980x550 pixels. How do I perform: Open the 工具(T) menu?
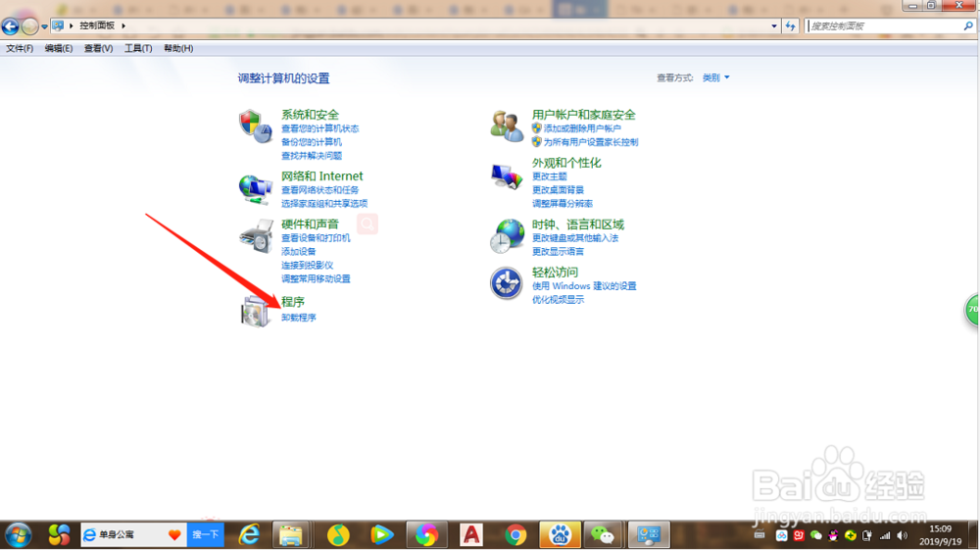(x=138, y=48)
